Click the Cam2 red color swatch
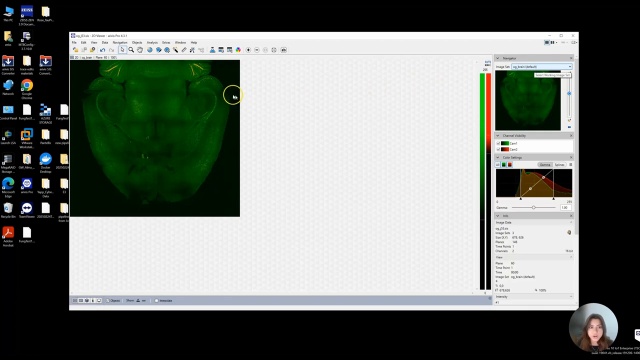640x360 pixels. pos(505,149)
